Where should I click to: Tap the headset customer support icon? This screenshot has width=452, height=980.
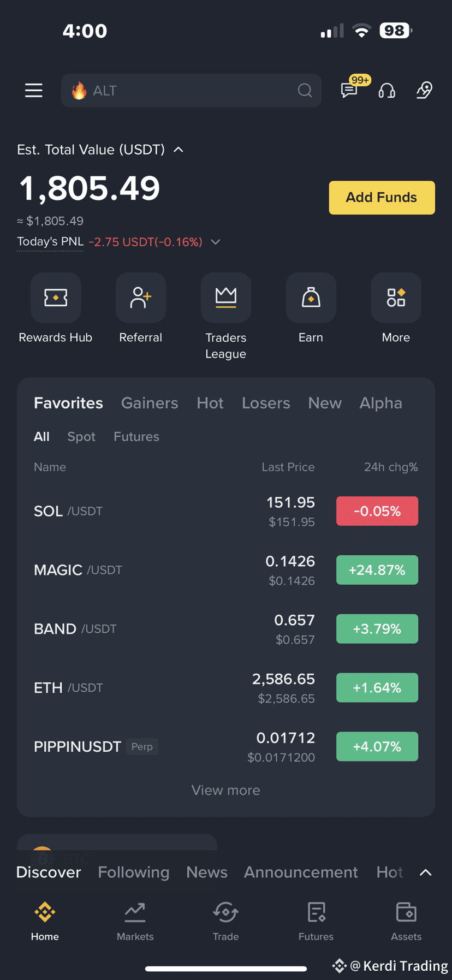[x=387, y=91]
